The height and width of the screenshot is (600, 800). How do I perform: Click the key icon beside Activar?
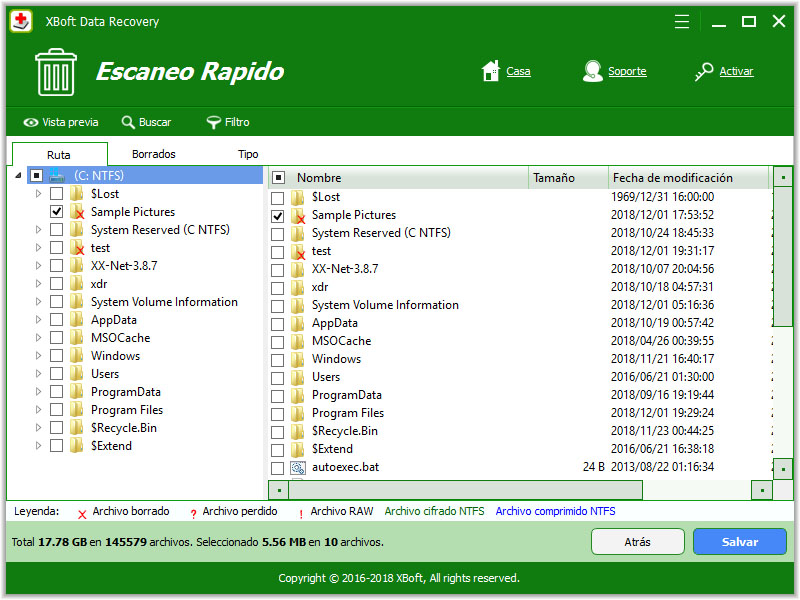(x=704, y=71)
